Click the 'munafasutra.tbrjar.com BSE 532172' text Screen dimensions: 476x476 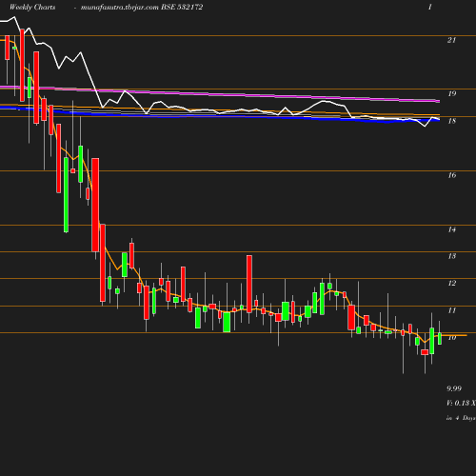(142, 7)
